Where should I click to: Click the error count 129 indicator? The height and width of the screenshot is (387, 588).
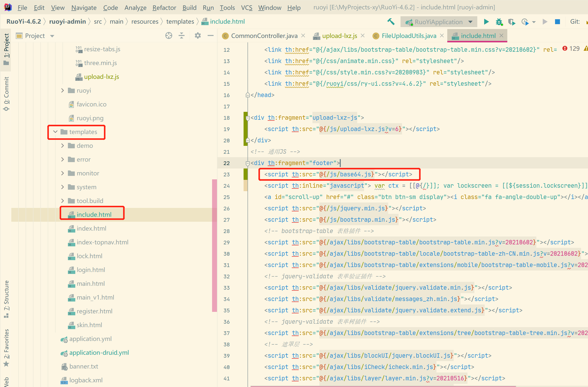pyautogui.click(x=571, y=49)
